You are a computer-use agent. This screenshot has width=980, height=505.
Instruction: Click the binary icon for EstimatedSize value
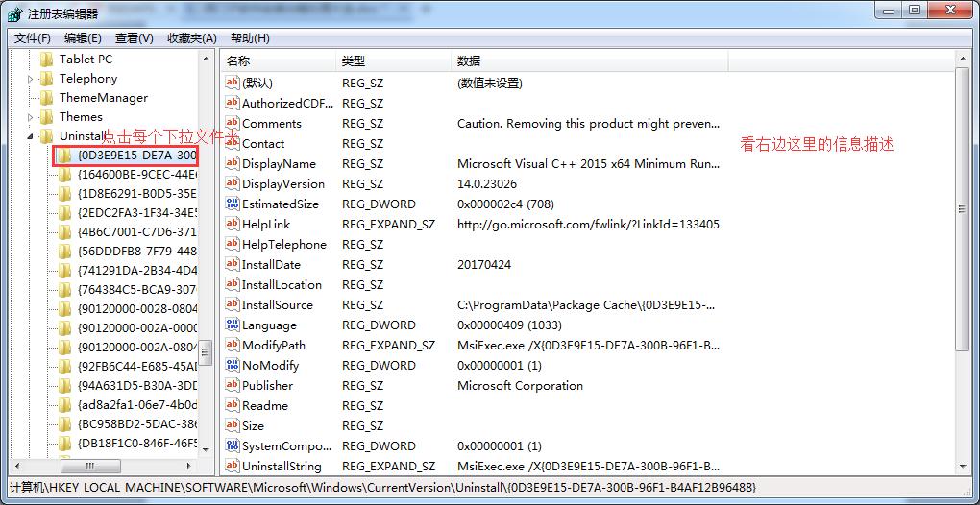pos(233,204)
